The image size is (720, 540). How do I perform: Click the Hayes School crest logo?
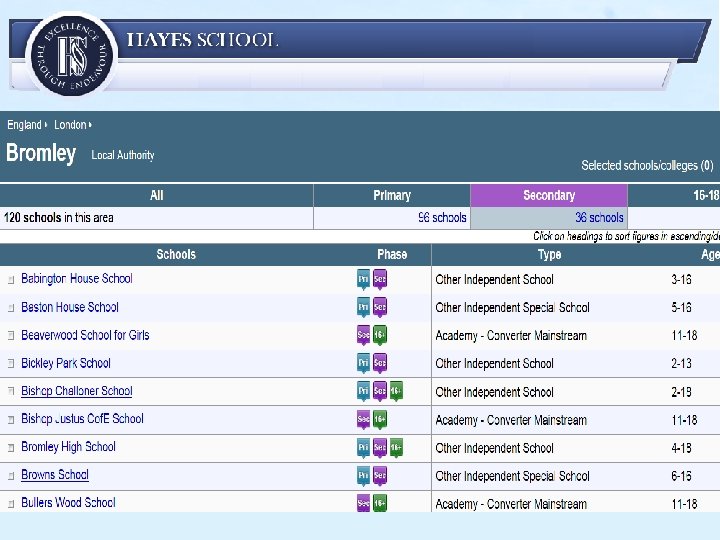(x=72, y=56)
